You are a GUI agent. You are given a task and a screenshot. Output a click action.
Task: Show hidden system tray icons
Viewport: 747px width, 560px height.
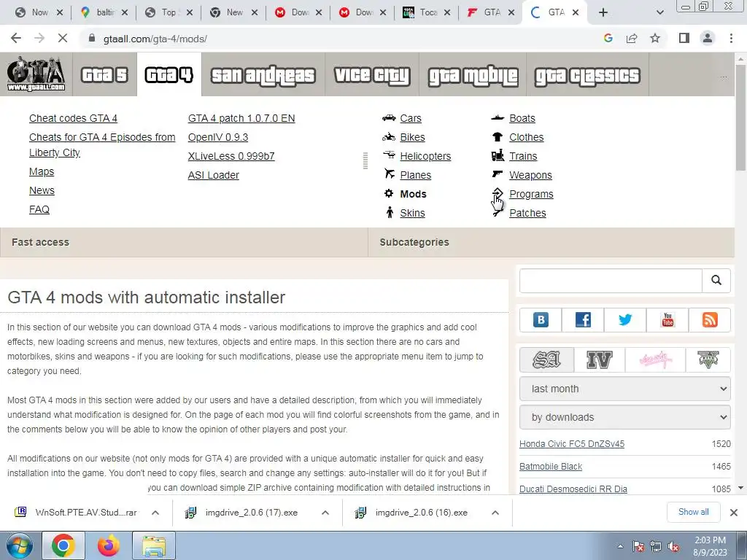click(620, 546)
